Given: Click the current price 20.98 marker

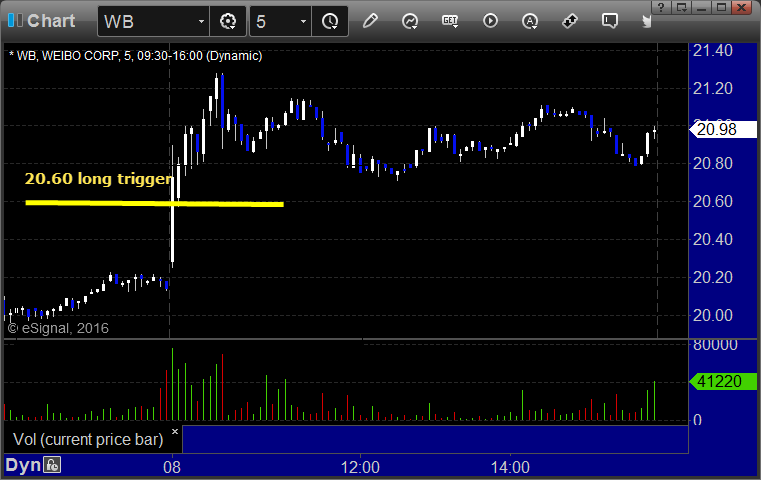Looking at the screenshot, I should (723, 129).
